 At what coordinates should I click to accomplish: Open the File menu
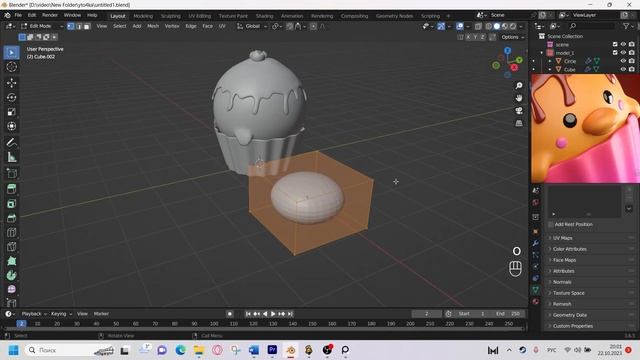click(x=18, y=15)
